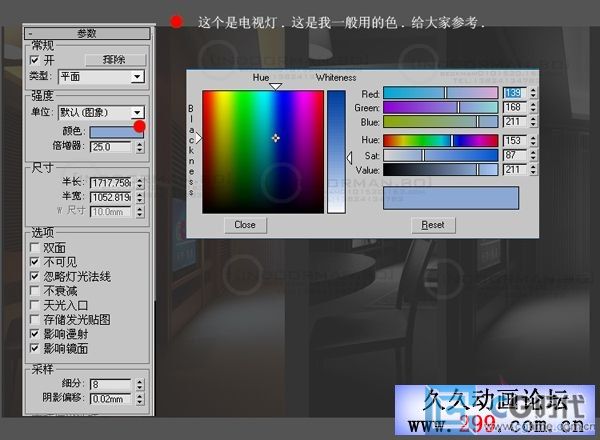Click the Sat spinner arrows
The height and width of the screenshot is (440, 600).
tap(533, 155)
